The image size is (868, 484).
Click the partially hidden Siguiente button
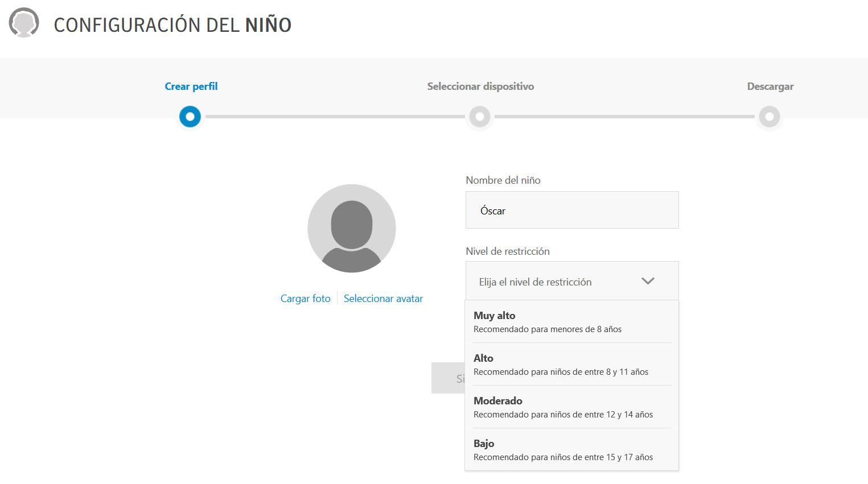point(448,378)
